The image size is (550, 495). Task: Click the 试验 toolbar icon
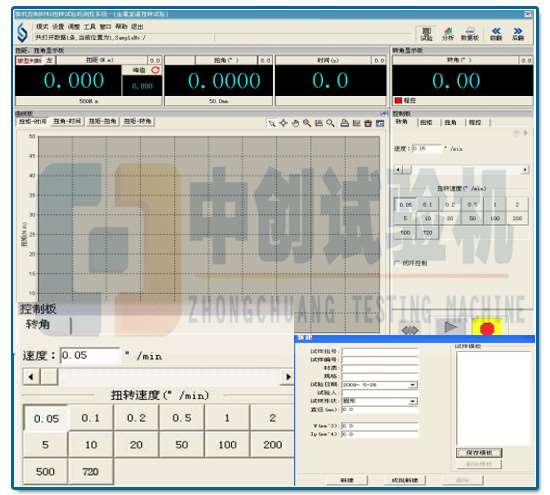point(426,34)
